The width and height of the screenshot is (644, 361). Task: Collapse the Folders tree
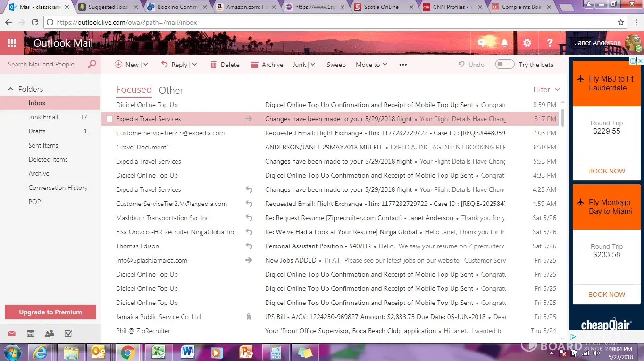pos(10,89)
